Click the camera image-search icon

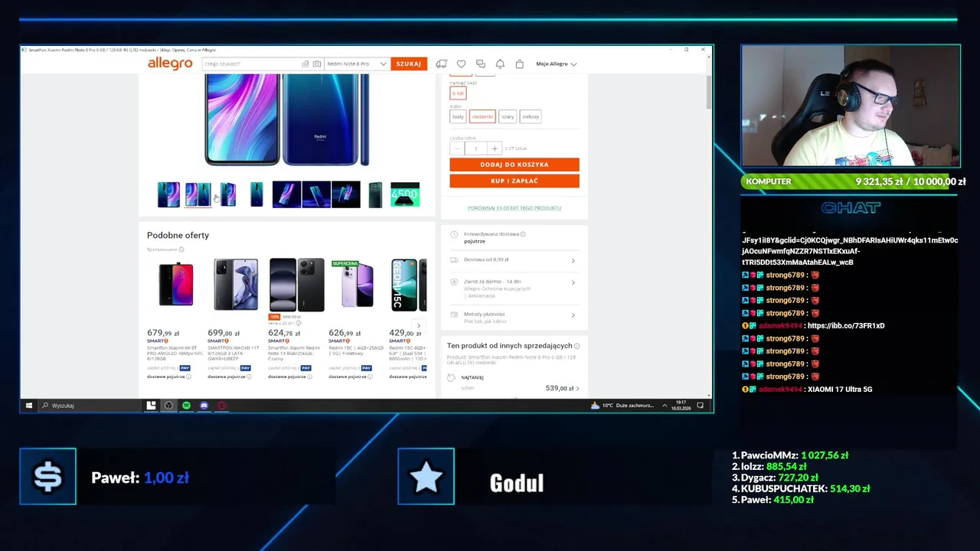click(317, 64)
